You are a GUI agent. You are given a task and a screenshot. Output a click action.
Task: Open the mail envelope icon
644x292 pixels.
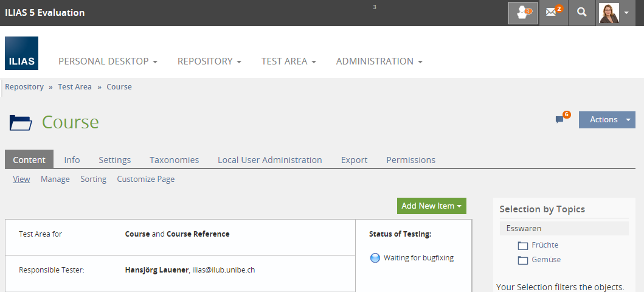point(552,13)
